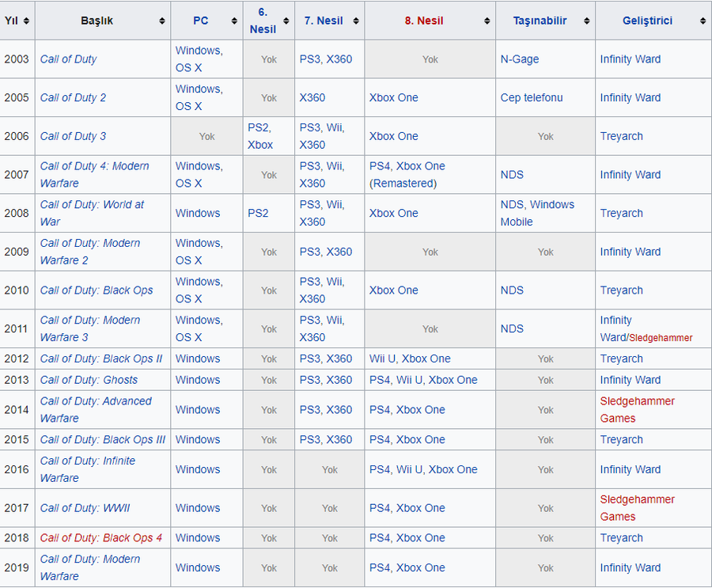This screenshot has height=588, width=712.
Task: Click the Yıl column header text
Action: [x=11, y=21]
